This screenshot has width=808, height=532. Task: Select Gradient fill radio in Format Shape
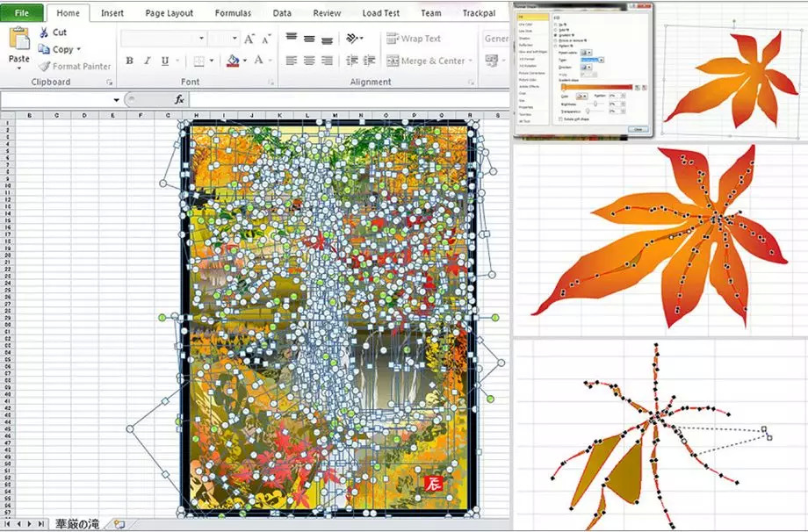click(555, 35)
